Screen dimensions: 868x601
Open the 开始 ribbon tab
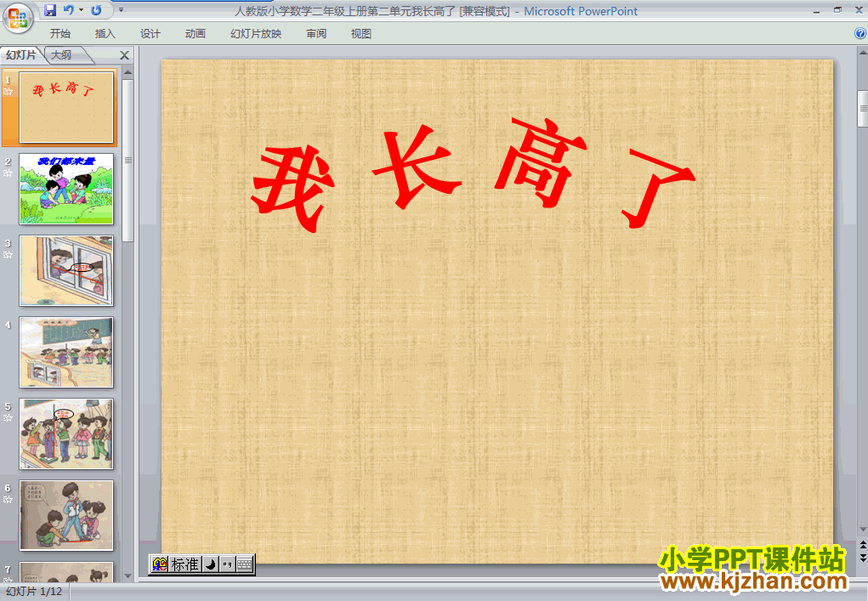click(60, 34)
